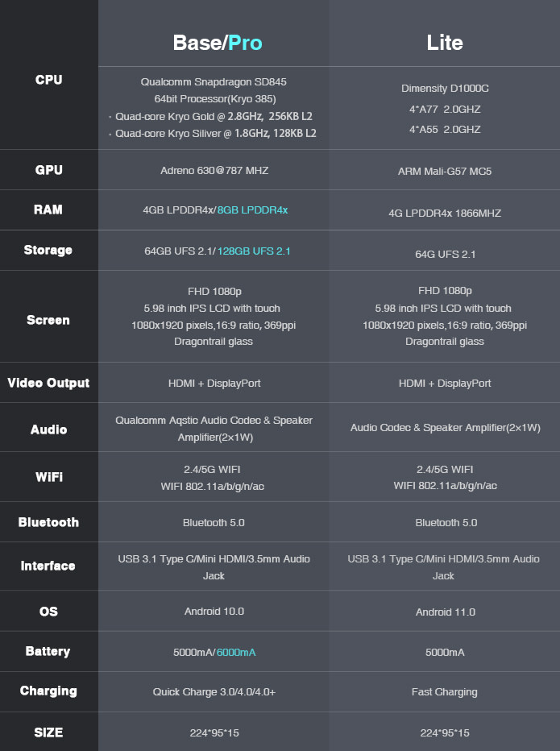Click the Interface row label

[x=48, y=566]
